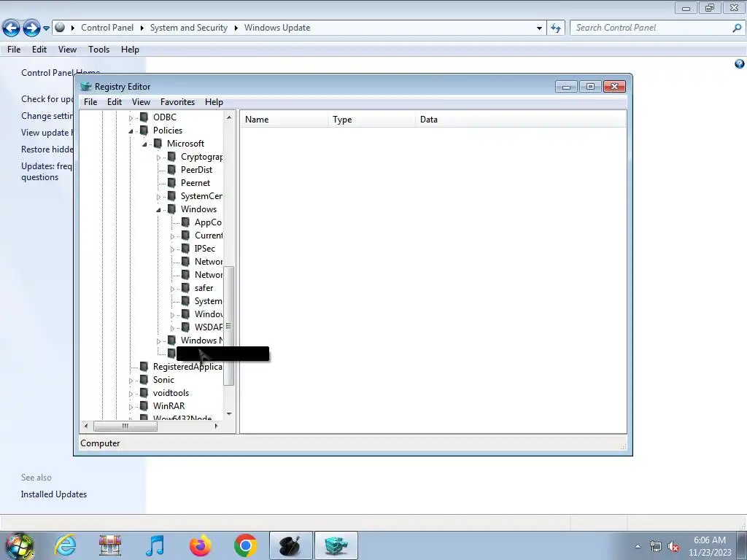The width and height of the screenshot is (747, 560).
Task: Sort by Type column header
Action: pos(371,120)
